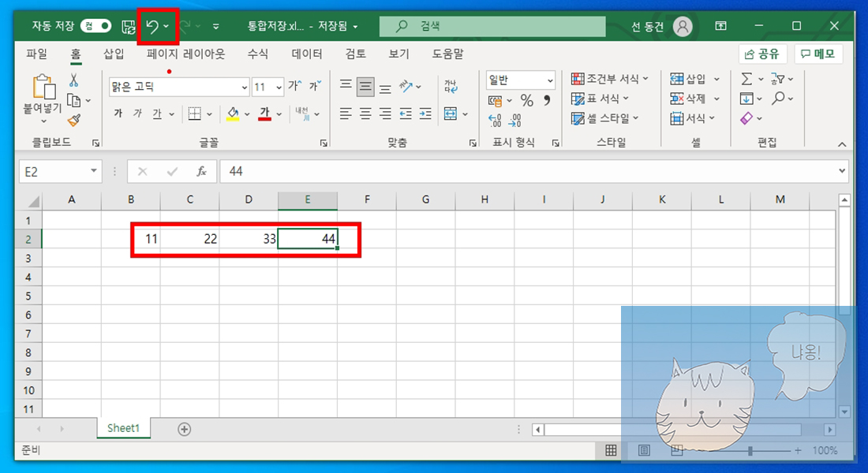Align text left in alignment group
This screenshot has height=473, width=868.
pos(346,114)
